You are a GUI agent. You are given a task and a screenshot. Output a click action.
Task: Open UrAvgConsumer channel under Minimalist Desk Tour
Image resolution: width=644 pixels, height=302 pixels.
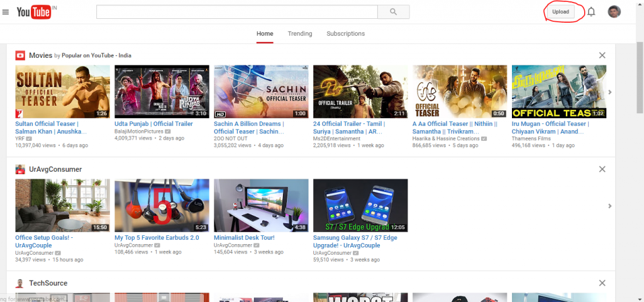pyautogui.click(x=233, y=245)
